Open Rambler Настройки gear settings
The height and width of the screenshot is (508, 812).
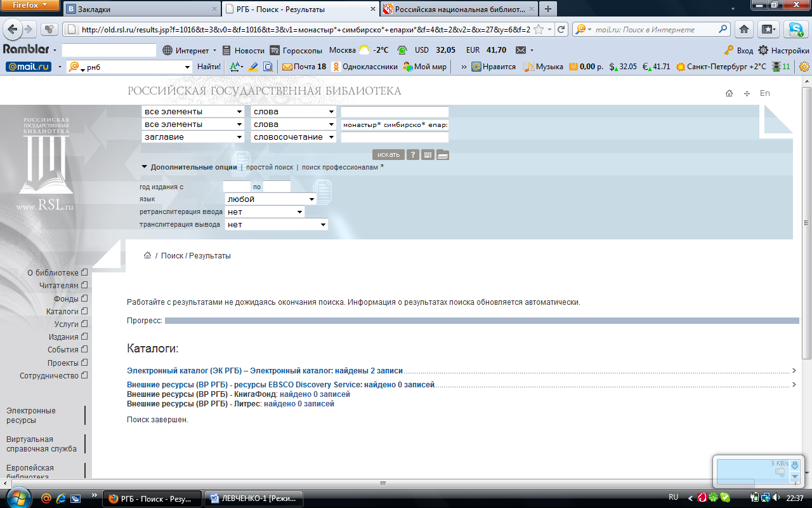pos(784,50)
